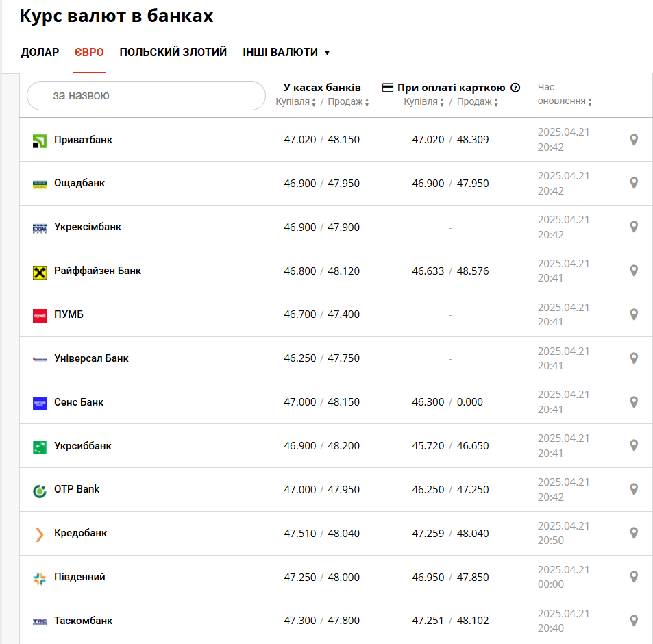Sort by Продаж under При оплаті карткою
Image resolution: width=653 pixels, height=644 pixels.
coord(478,102)
